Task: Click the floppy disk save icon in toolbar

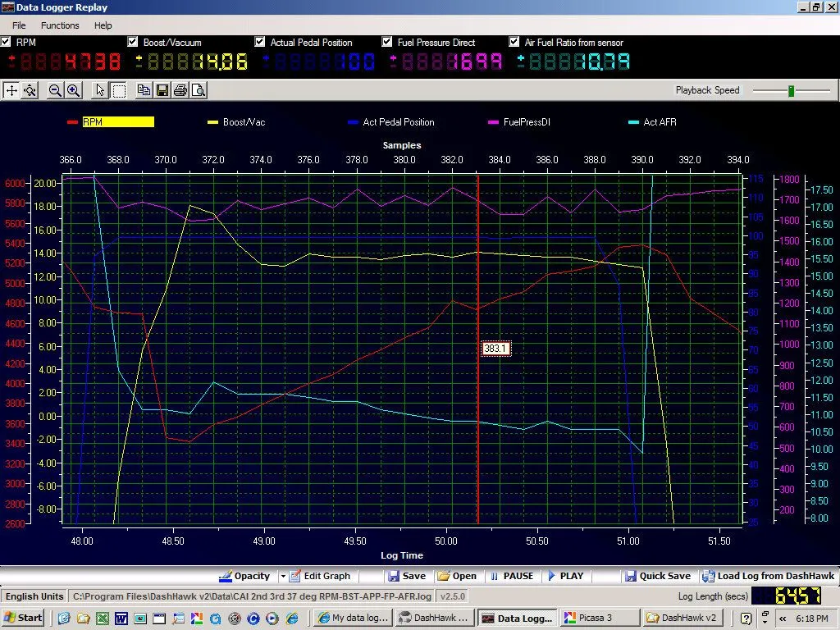Action: coord(162,90)
